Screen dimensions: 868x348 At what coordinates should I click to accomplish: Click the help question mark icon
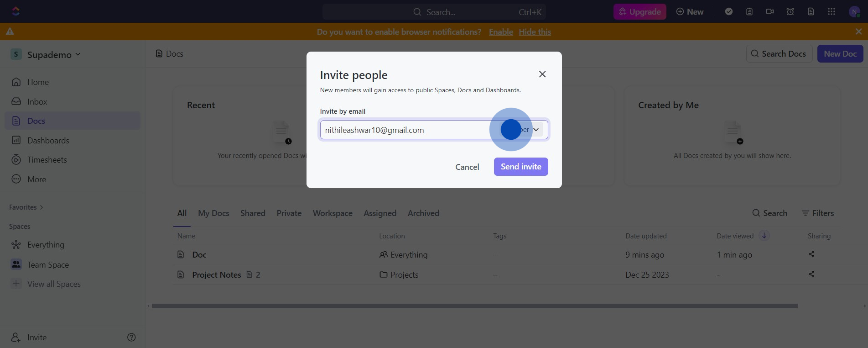coord(131,337)
